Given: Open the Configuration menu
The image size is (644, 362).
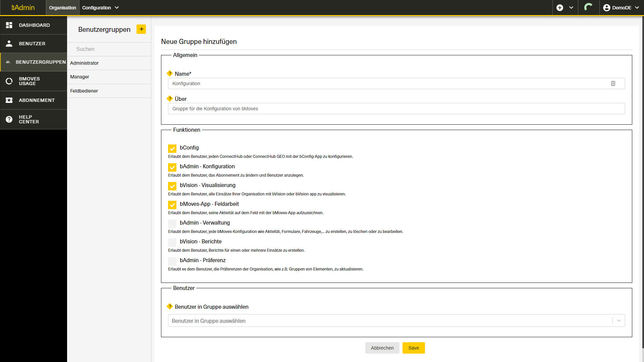Looking at the screenshot, I should (100, 8).
